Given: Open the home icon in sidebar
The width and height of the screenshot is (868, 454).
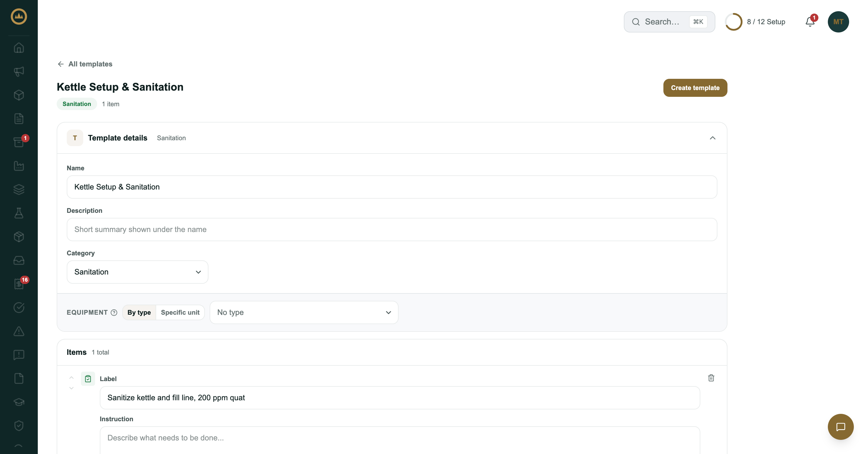Looking at the screenshot, I should (x=19, y=48).
